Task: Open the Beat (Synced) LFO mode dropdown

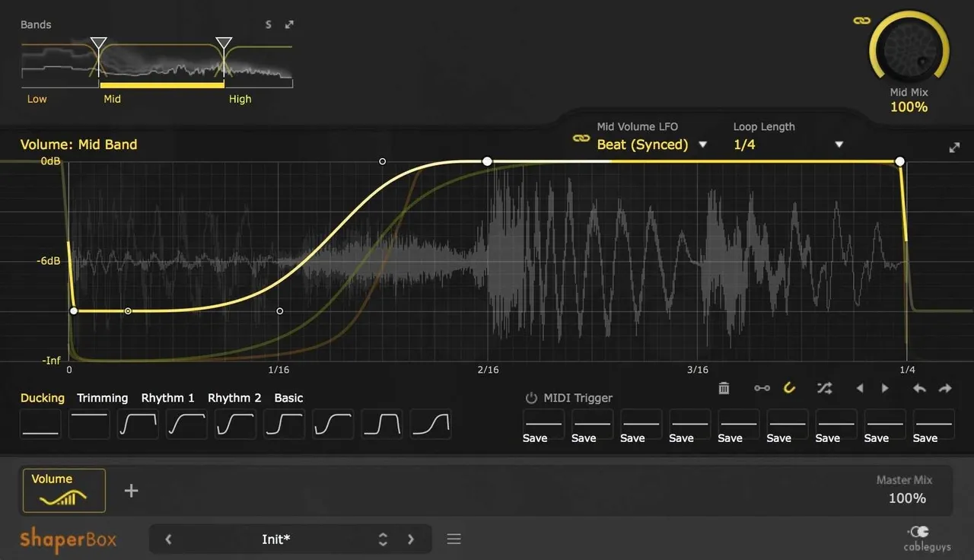Action: click(652, 145)
